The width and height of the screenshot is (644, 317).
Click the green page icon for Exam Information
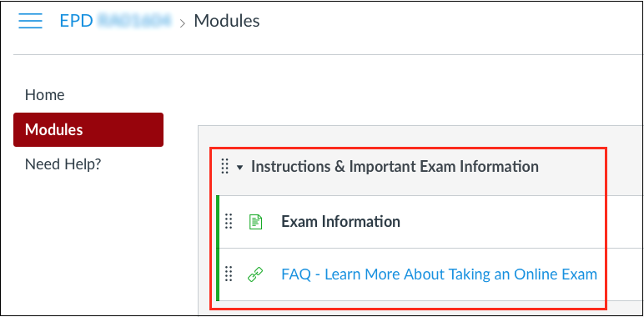[255, 222]
